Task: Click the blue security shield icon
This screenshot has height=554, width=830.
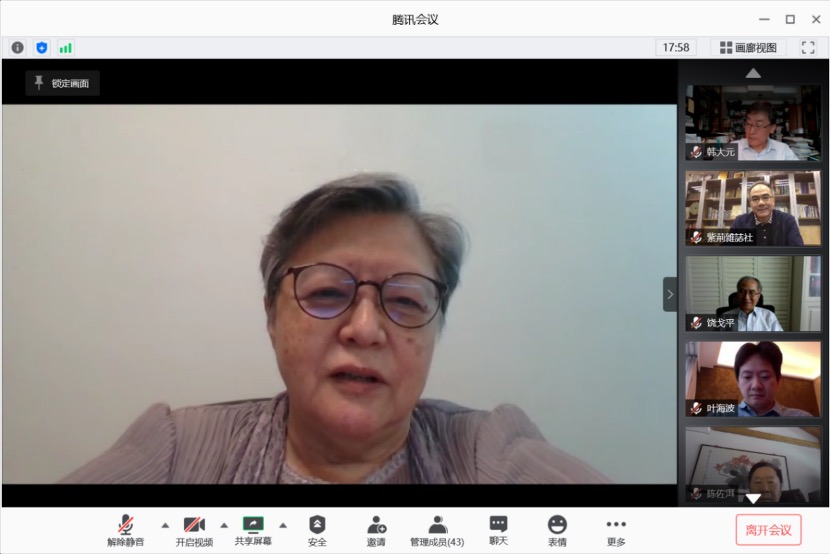Action: 42,47
